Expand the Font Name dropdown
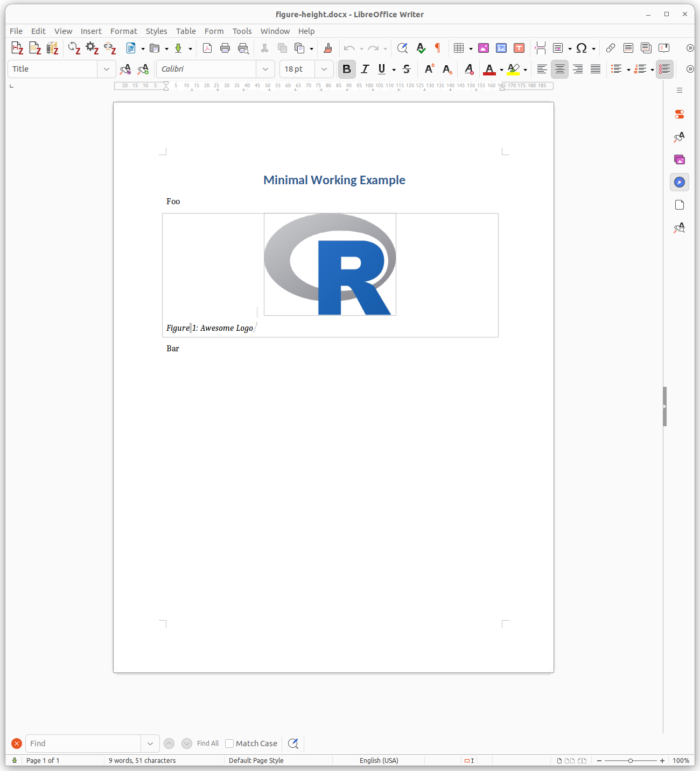The width and height of the screenshot is (700, 771). (x=265, y=69)
